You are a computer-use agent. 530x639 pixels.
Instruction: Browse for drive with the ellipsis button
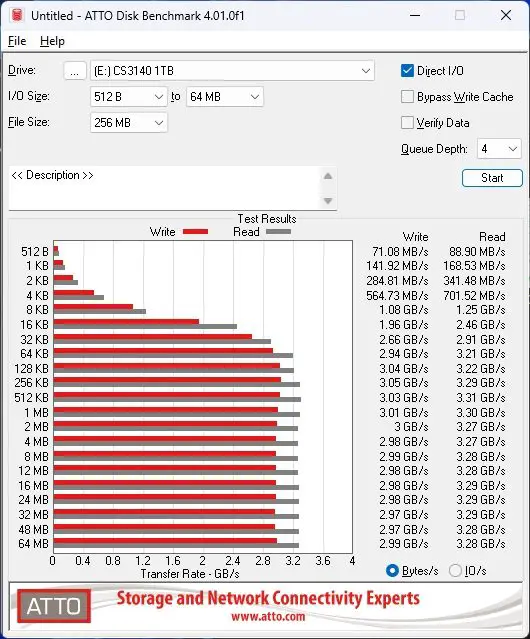(x=75, y=71)
